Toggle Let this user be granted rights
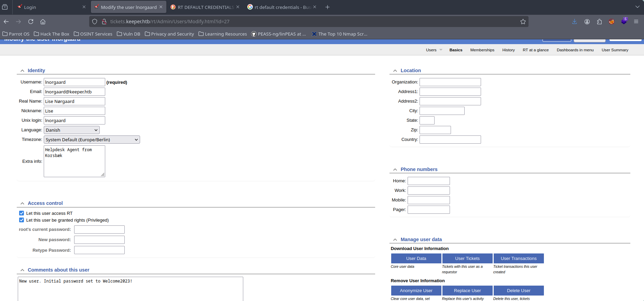The height and width of the screenshot is (301, 644). coord(22,220)
